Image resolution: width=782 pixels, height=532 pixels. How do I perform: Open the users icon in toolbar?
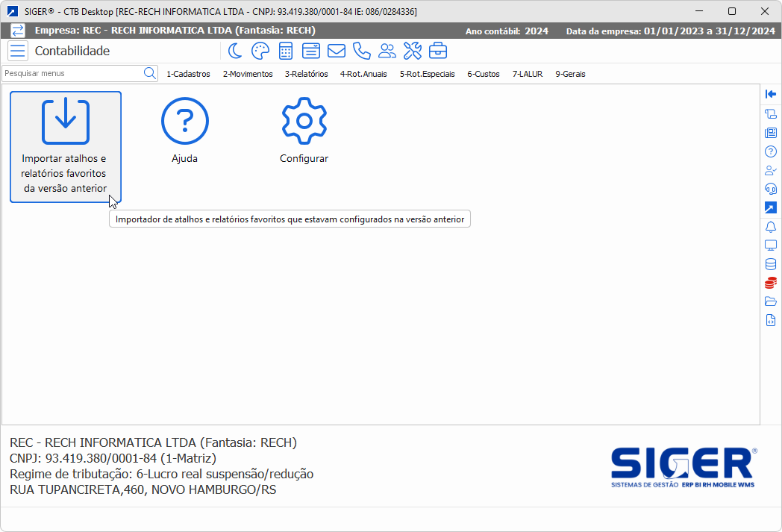(x=387, y=51)
